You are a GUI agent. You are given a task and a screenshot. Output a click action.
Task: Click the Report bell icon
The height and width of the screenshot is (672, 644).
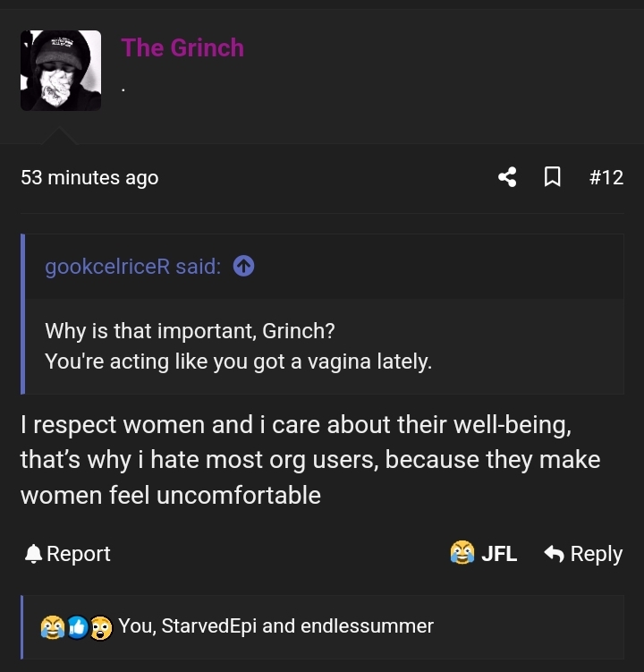tap(33, 554)
